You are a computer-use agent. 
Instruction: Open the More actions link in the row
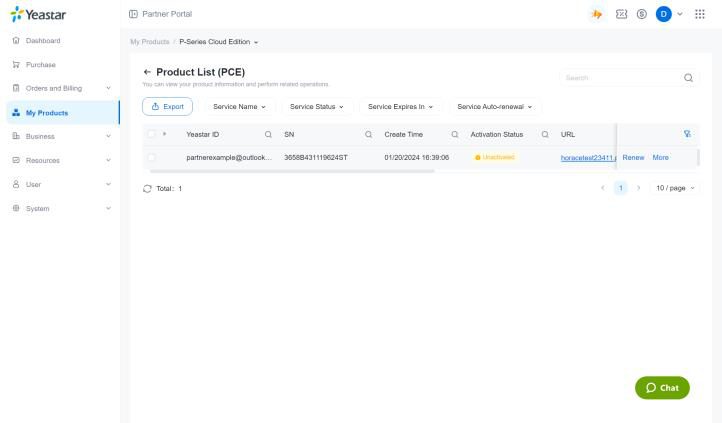coord(660,157)
